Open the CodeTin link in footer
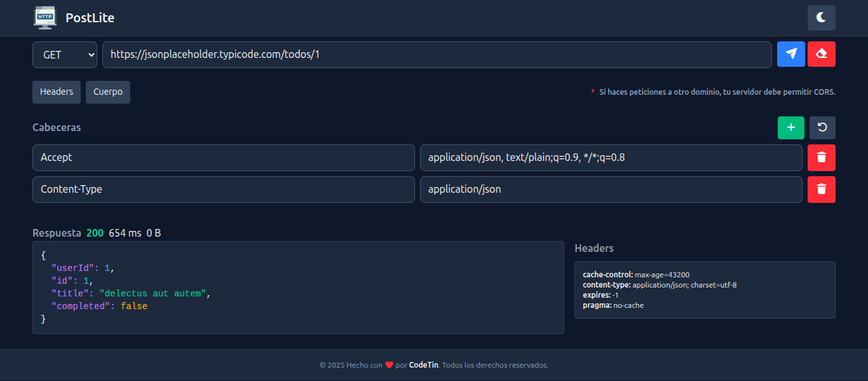 pyautogui.click(x=423, y=365)
